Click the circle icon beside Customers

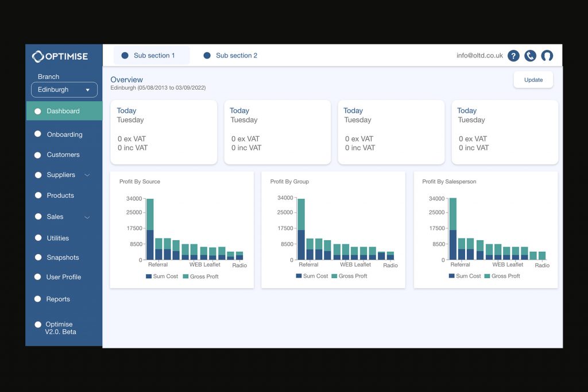click(38, 155)
